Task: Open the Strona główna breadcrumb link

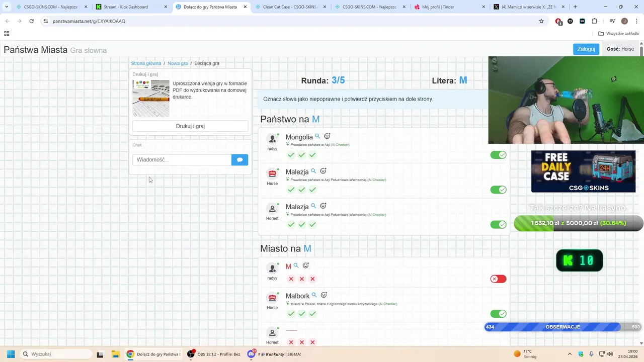Action: pos(146,63)
